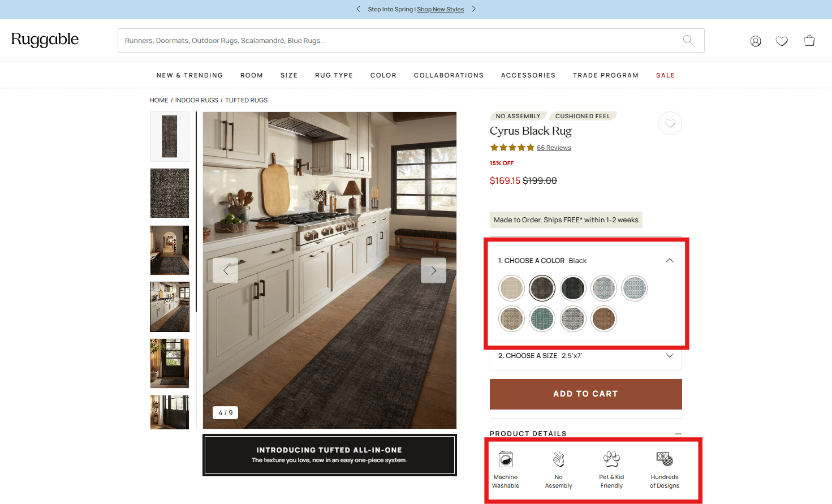Open the 66 Reviews link
The width and height of the screenshot is (832, 504).
pyautogui.click(x=554, y=147)
